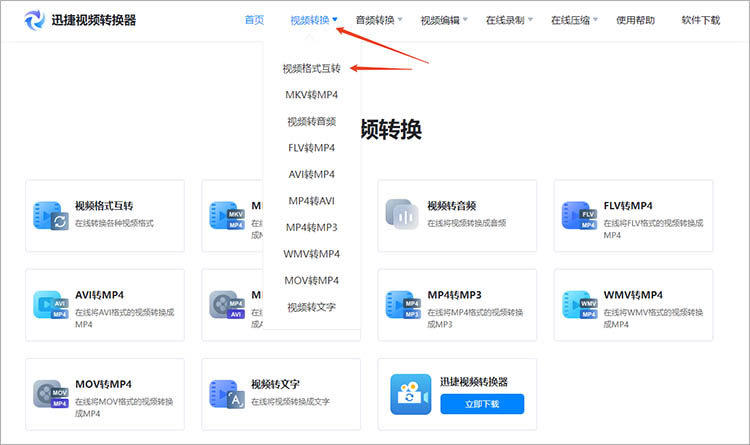Image resolution: width=750 pixels, height=445 pixels.
Task: Click the MOV转MP4 card icon
Action: pos(51,394)
